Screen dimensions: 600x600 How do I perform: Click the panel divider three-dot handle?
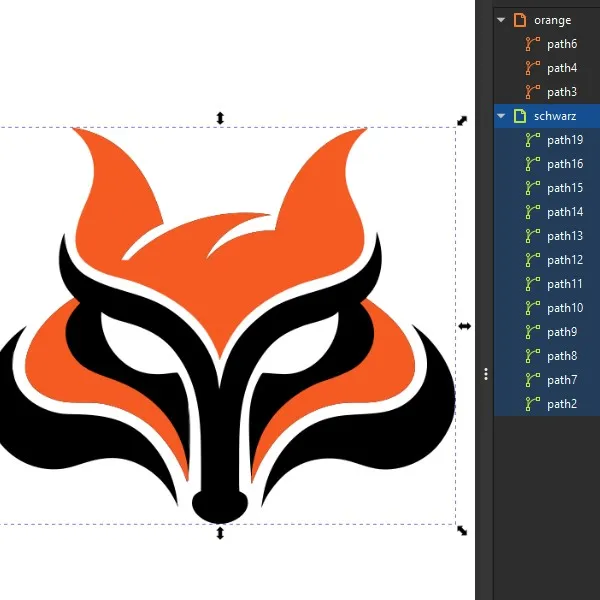coord(486,374)
